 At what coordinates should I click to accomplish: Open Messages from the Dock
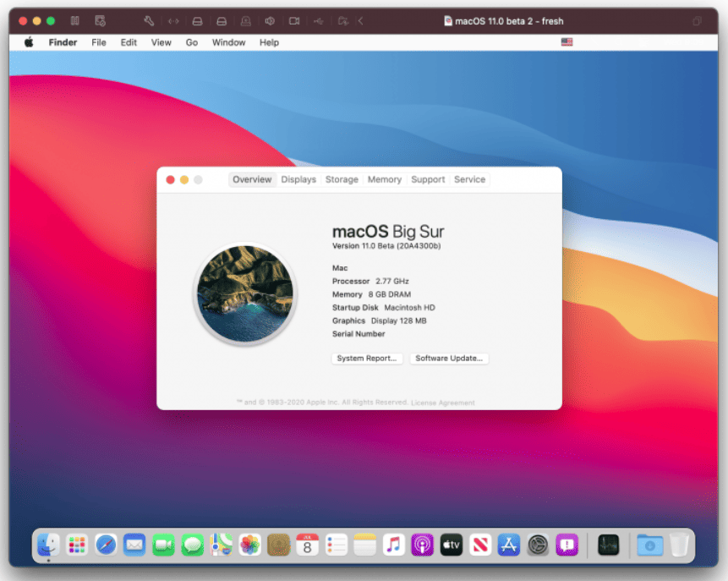point(192,545)
